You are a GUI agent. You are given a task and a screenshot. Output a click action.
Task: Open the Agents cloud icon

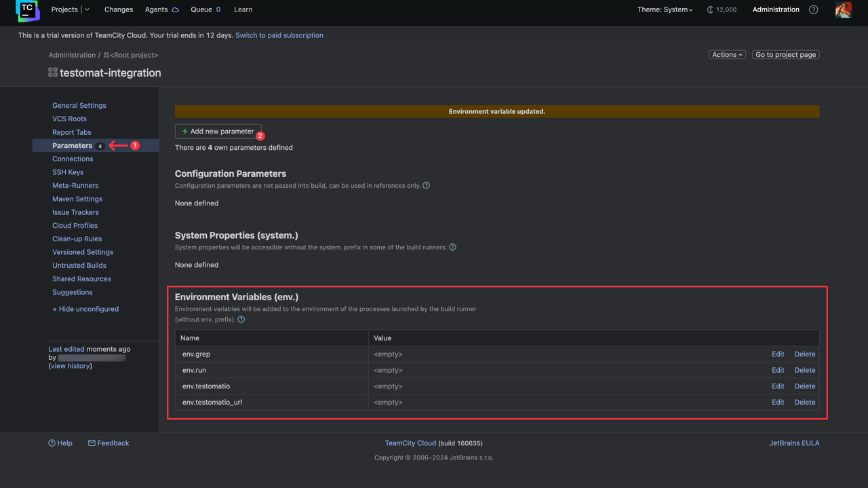pyautogui.click(x=175, y=9)
